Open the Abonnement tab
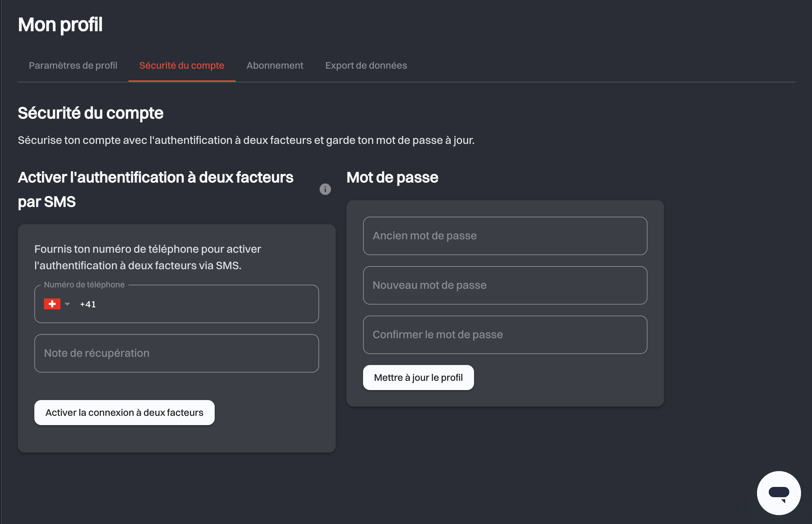 tap(275, 65)
